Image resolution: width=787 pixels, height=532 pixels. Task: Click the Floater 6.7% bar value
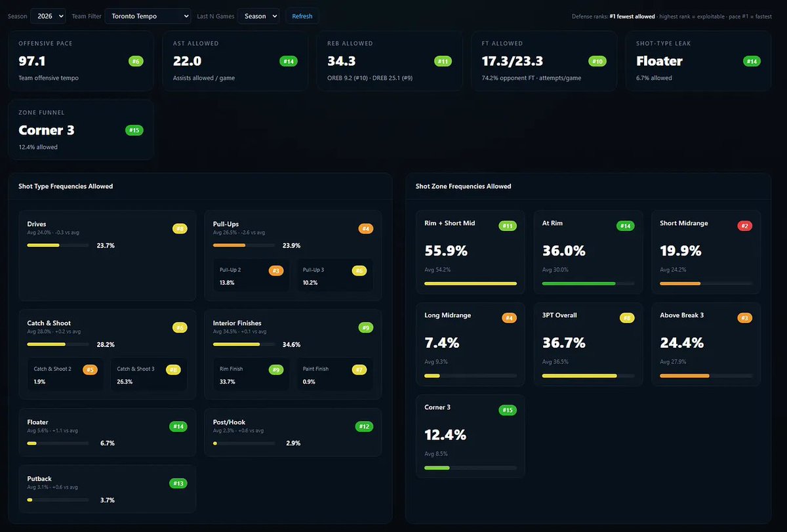[108, 443]
